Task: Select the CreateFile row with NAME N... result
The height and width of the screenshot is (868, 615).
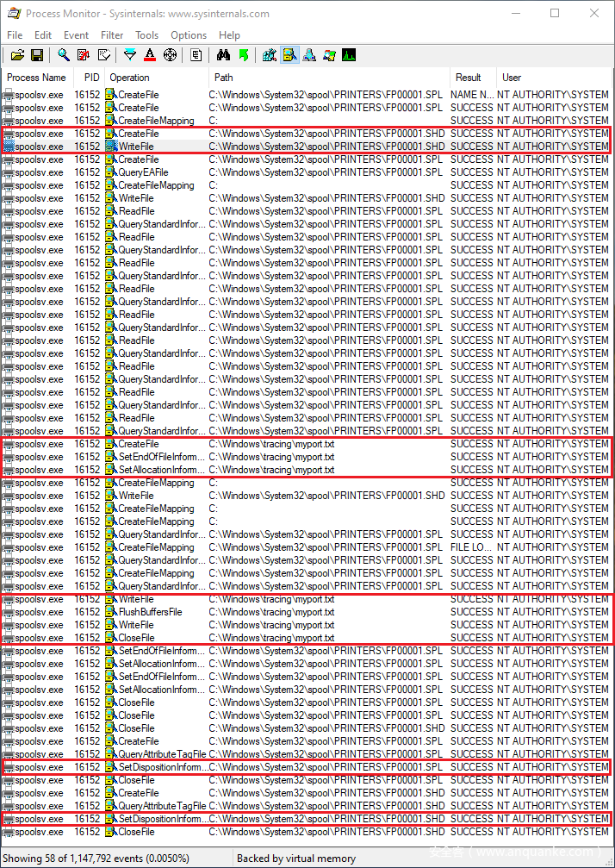Action: tap(307, 95)
